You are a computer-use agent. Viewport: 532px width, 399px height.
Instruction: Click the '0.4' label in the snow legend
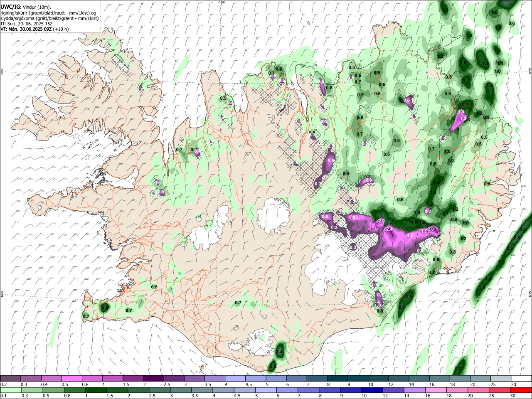44,384
